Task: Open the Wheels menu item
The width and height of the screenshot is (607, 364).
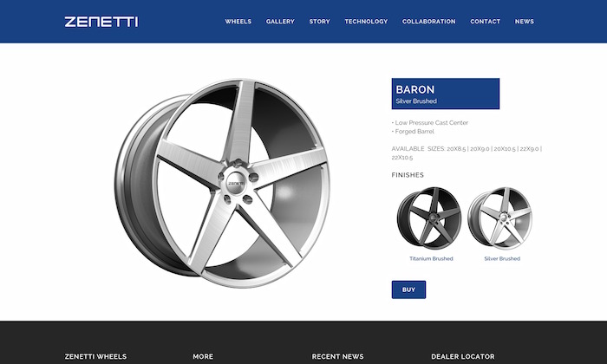Action: tap(238, 22)
